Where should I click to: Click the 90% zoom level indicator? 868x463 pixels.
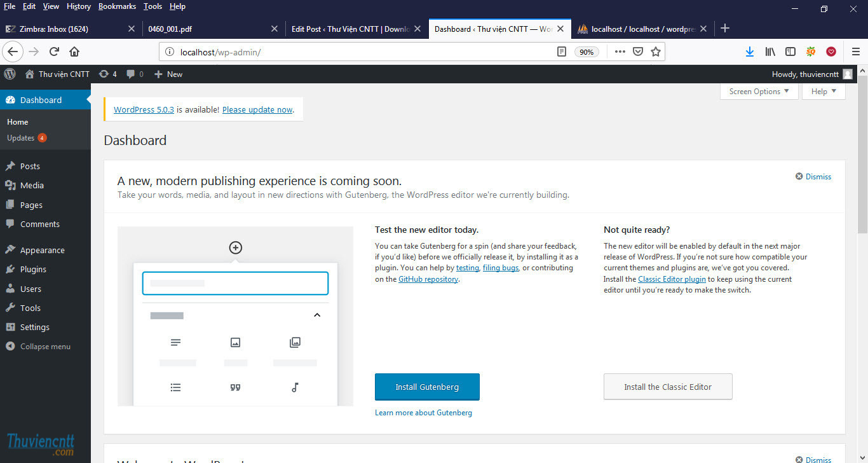tap(587, 52)
